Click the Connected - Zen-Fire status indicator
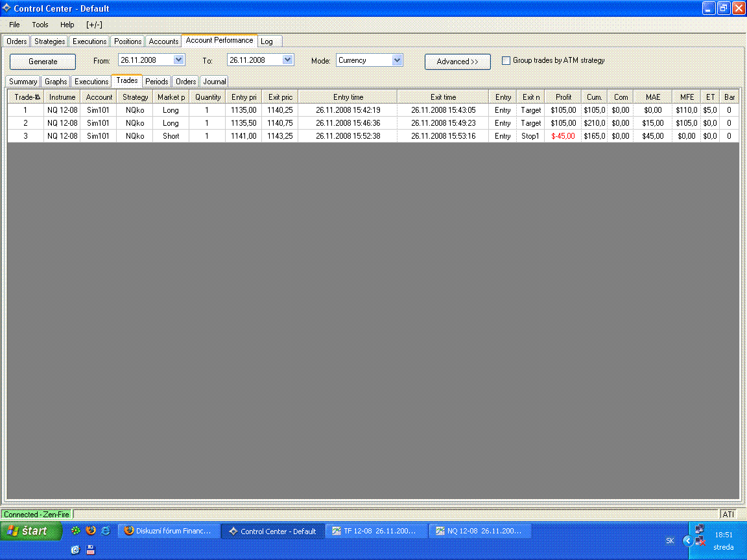The height and width of the screenshot is (560, 747). point(36,514)
